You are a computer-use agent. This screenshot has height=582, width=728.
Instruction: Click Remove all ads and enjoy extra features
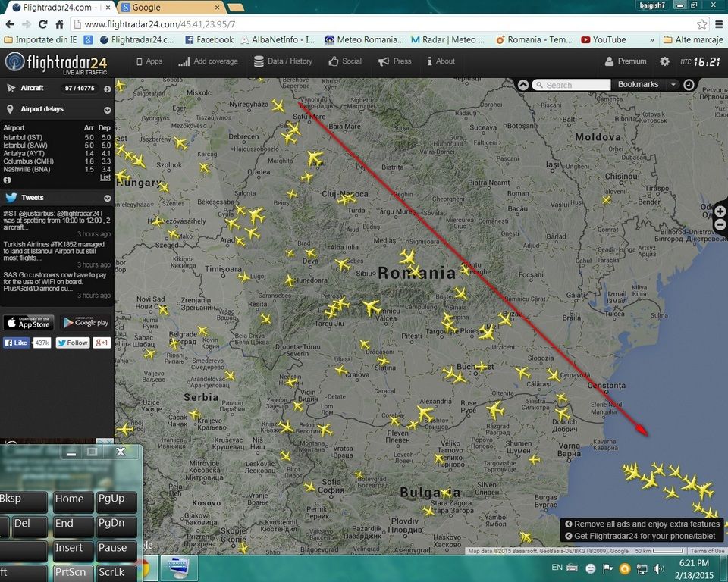coord(642,524)
